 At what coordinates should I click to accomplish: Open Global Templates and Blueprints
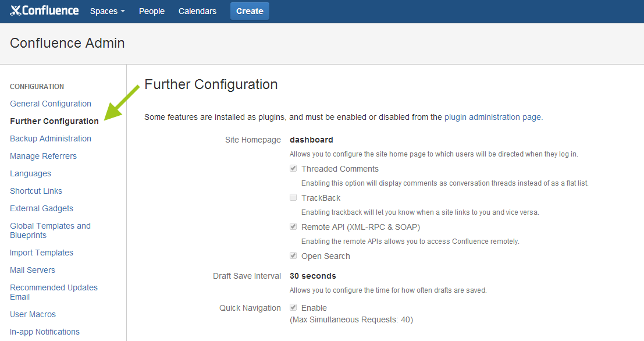click(x=50, y=230)
